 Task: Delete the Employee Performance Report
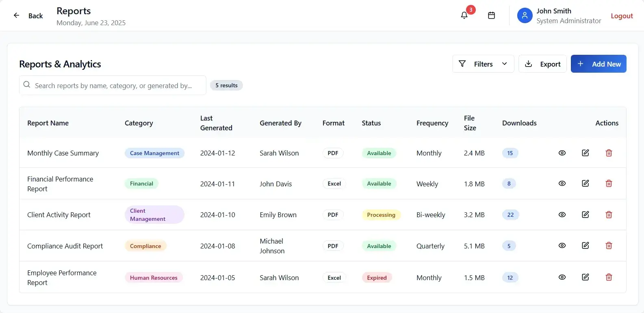click(609, 277)
